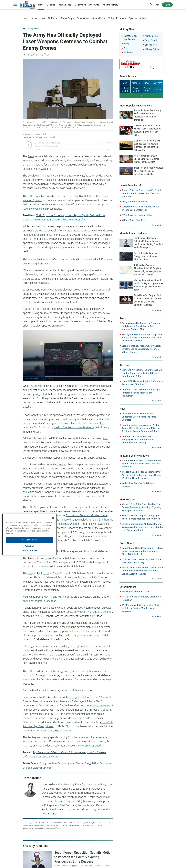Open the hamburger menu icon
Image resolution: width=186 pixels, height=868 pixels.
(x=15, y=5)
